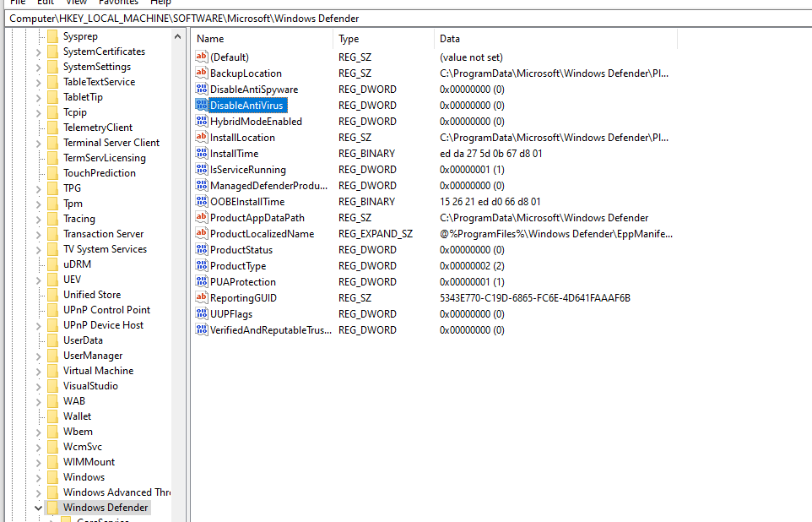Select the DisableAntiVirus value icon
The height and width of the screenshot is (522, 812).
(x=202, y=106)
